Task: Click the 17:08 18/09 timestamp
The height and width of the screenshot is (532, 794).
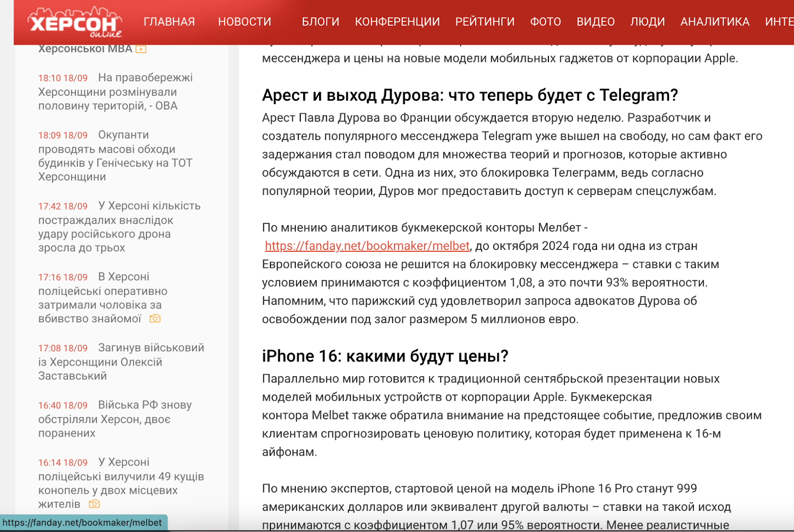Action: tap(63, 348)
